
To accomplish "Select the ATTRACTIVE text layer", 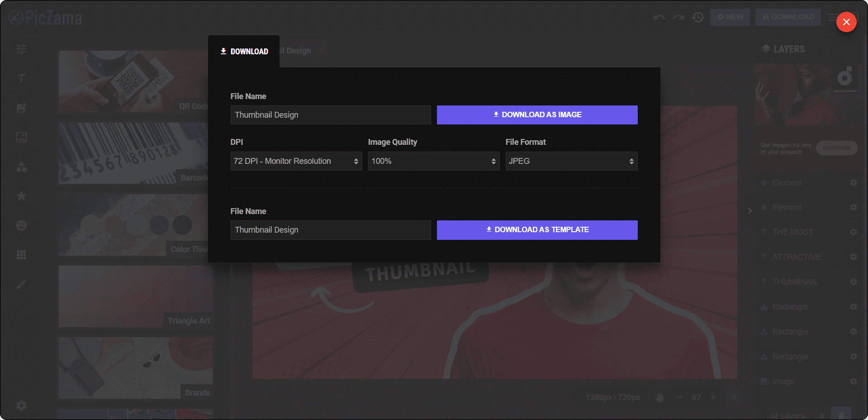I will click(796, 257).
